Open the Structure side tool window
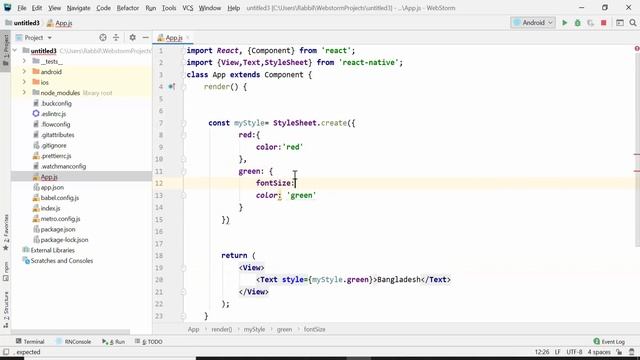This screenshot has width=640, height=360. [x=6, y=310]
